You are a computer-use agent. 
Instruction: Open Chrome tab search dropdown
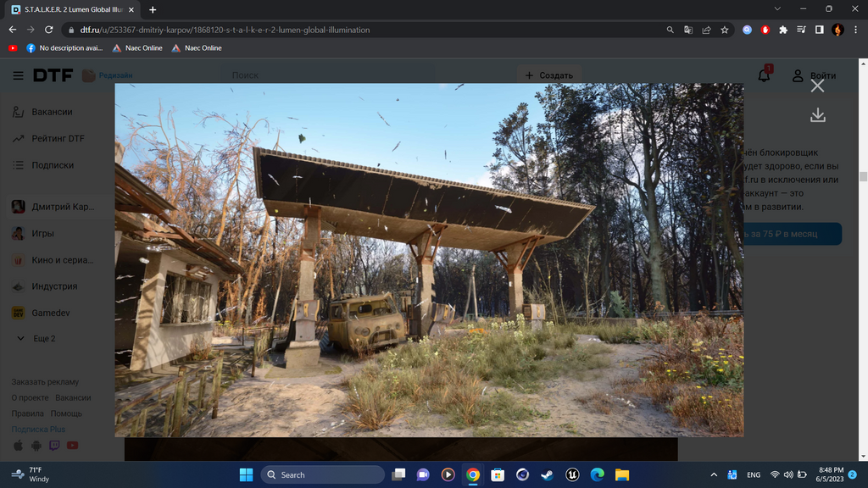[x=777, y=8]
